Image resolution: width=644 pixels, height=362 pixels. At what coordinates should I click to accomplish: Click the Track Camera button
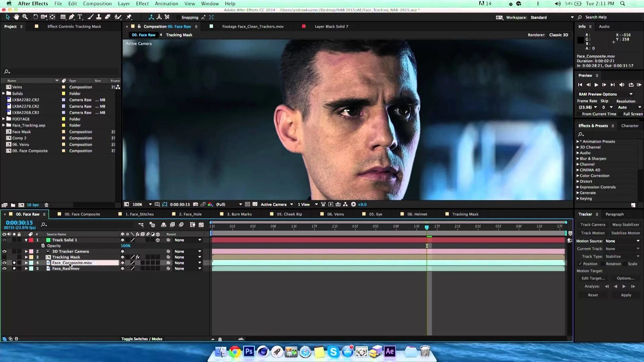593,225
